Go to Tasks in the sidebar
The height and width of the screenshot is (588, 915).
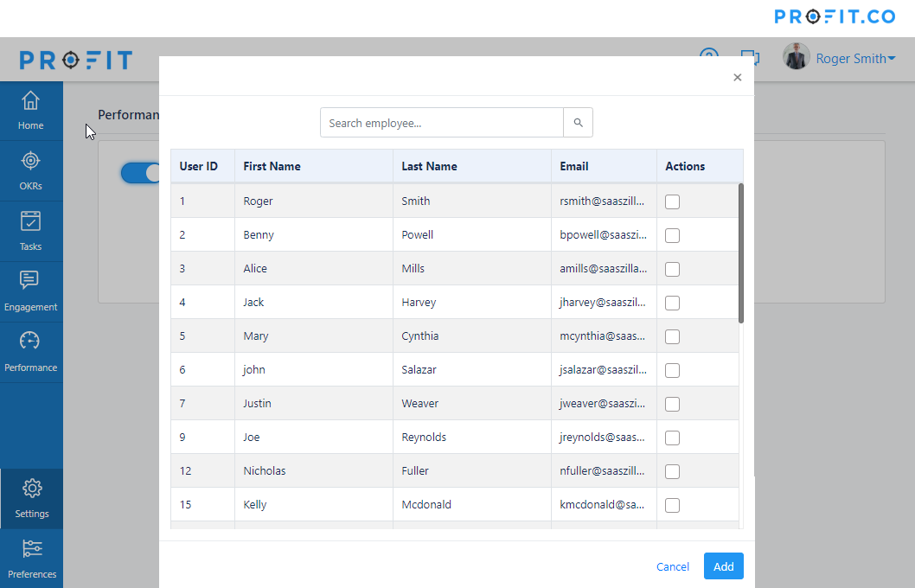click(x=31, y=232)
